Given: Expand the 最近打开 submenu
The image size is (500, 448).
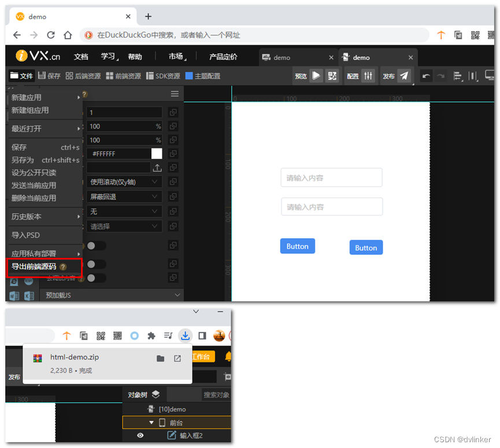Looking at the screenshot, I should click(x=45, y=128).
